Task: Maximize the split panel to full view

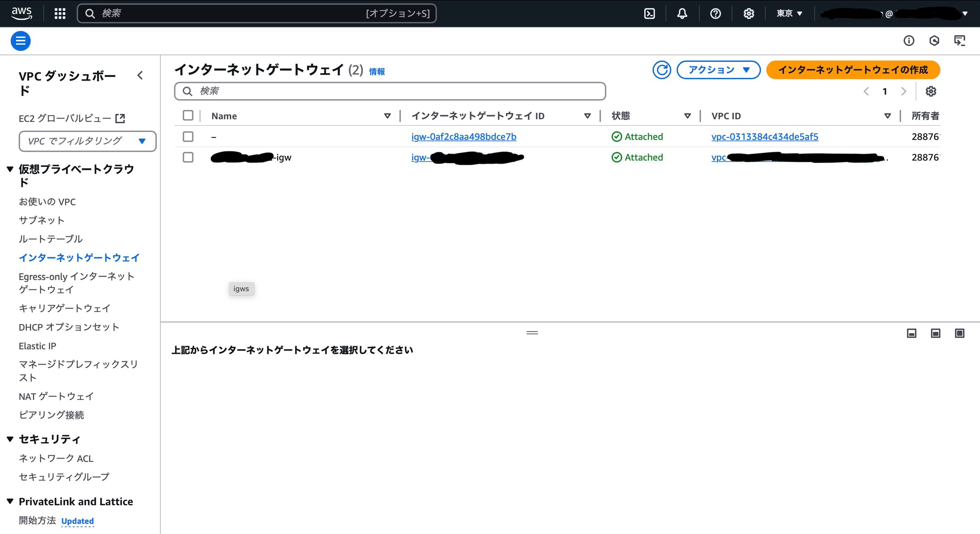Action: (x=959, y=334)
